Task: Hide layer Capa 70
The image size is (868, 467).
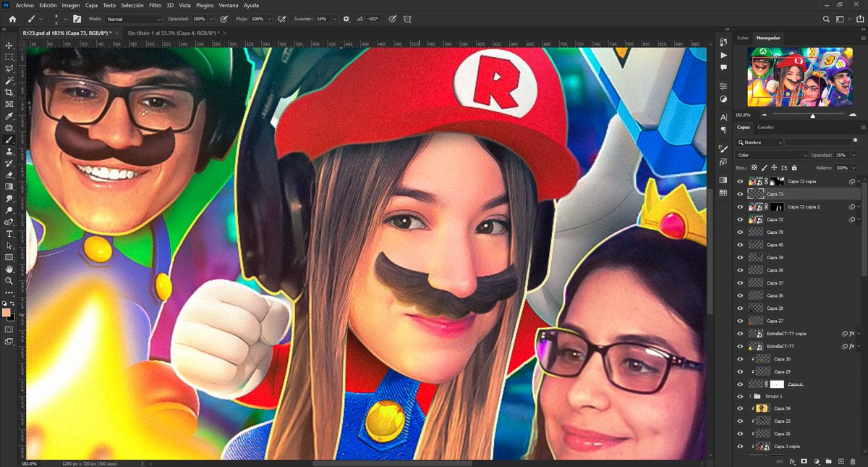Action: pyautogui.click(x=740, y=232)
